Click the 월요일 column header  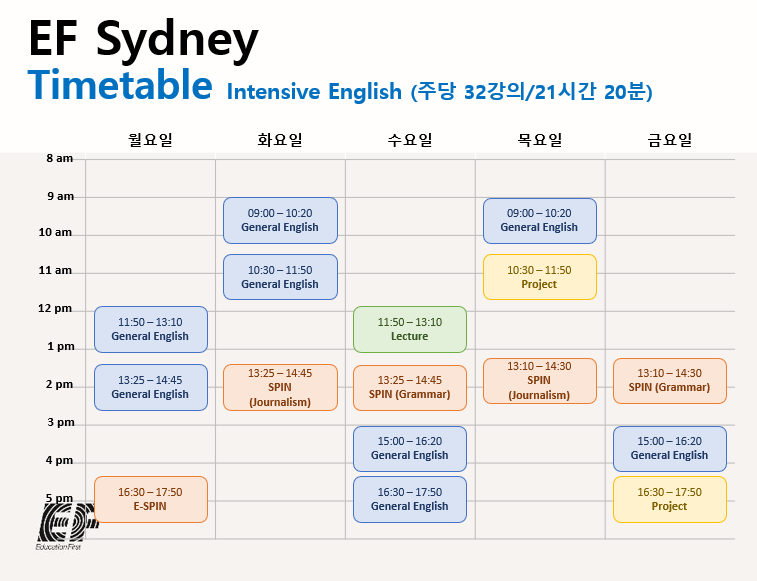pyautogui.click(x=150, y=140)
